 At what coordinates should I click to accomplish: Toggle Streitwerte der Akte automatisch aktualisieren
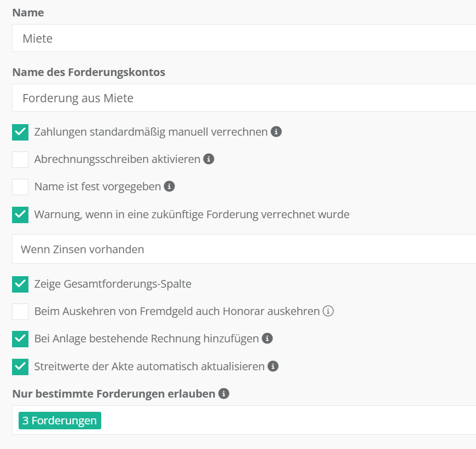pos(20,366)
